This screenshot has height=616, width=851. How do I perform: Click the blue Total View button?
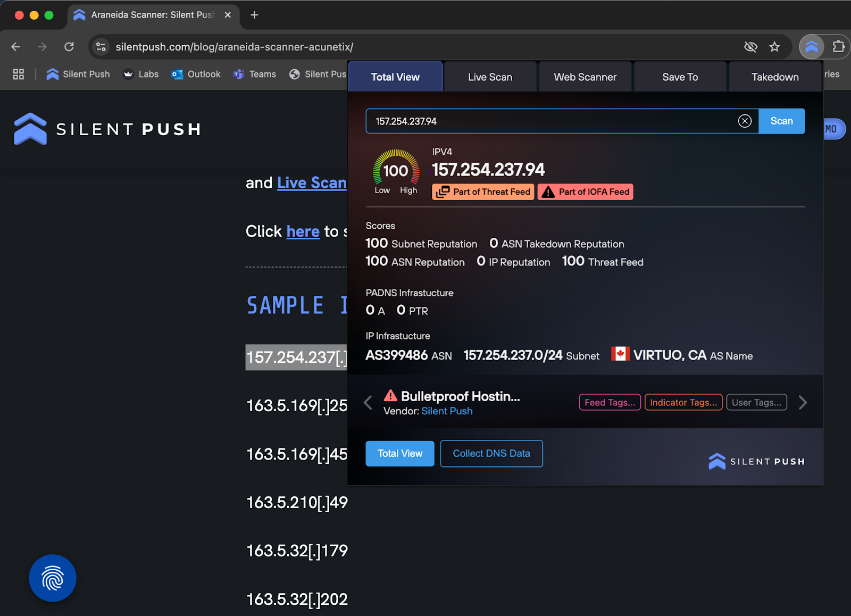pyautogui.click(x=400, y=454)
